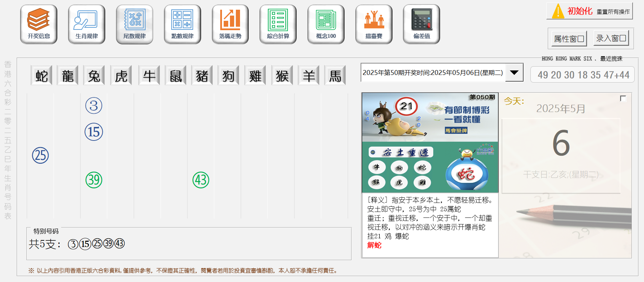Click green number 43 ball
This screenshot has height=282, width=644.
(201, 180)
